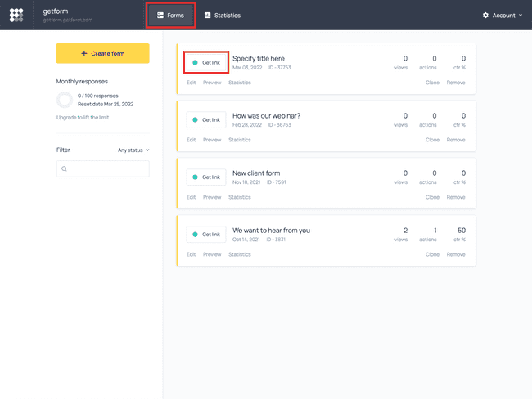Get link for New client form
The width and height of the screenshot is (532, 399).
point(206,177)
